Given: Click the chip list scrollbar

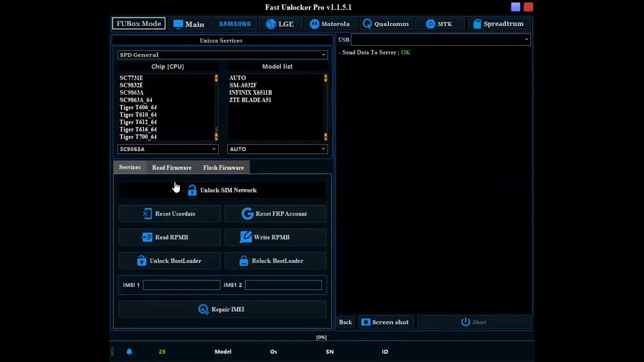Looking at the screenshot, I should 216,108.
